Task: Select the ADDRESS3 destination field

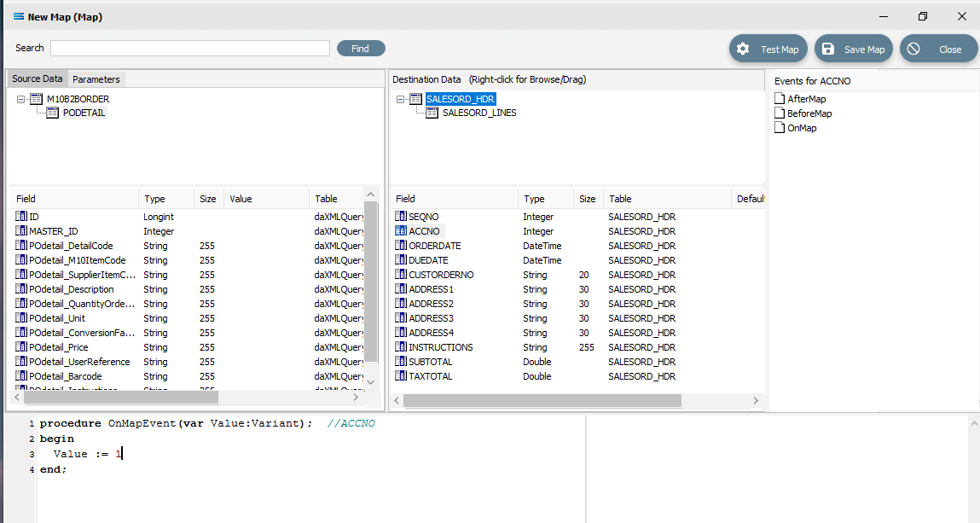Action: click(432, 318)
